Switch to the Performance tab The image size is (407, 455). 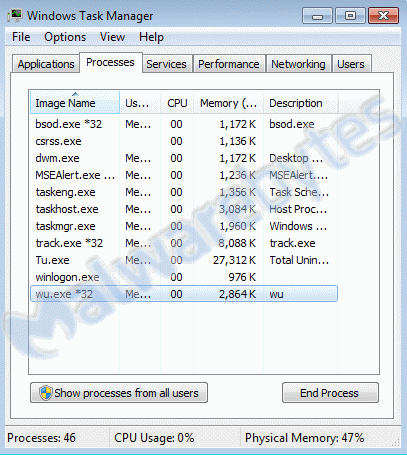coord(229,64)
